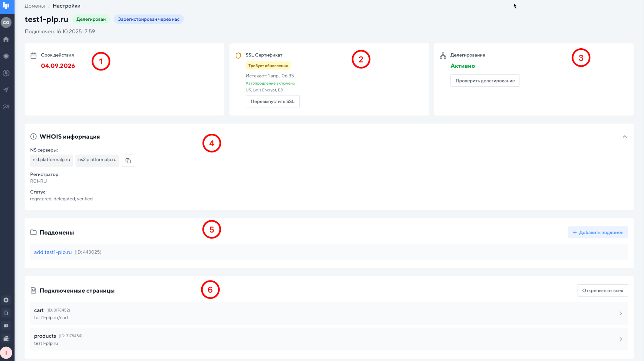Image resolution: width=644 pixels, height=361 pixels.
Task: Go to Домены breadcrumb
Action: tap(34, 6)
